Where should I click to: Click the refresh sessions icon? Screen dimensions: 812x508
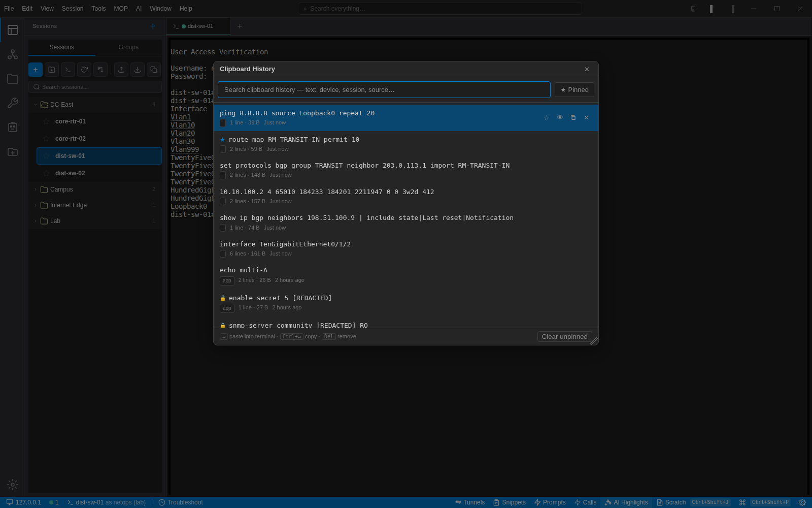(84, 70)
